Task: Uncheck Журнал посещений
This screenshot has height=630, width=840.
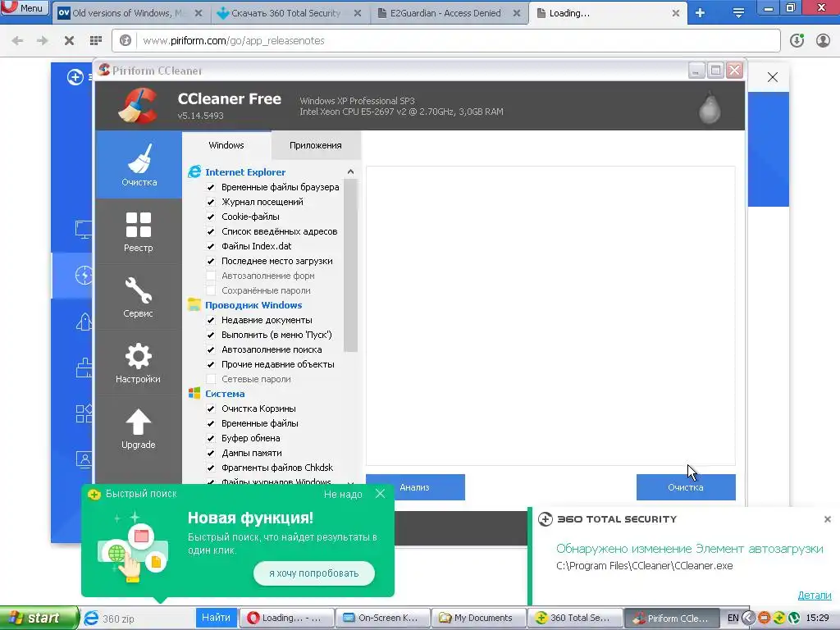Action: (211, 202)
